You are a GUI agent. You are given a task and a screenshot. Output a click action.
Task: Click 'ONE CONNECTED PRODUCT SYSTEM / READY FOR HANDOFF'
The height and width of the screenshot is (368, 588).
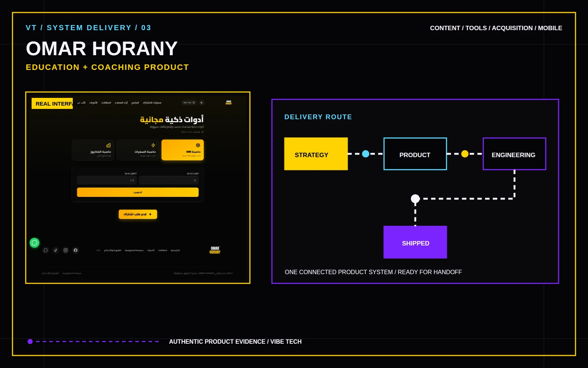373,272
